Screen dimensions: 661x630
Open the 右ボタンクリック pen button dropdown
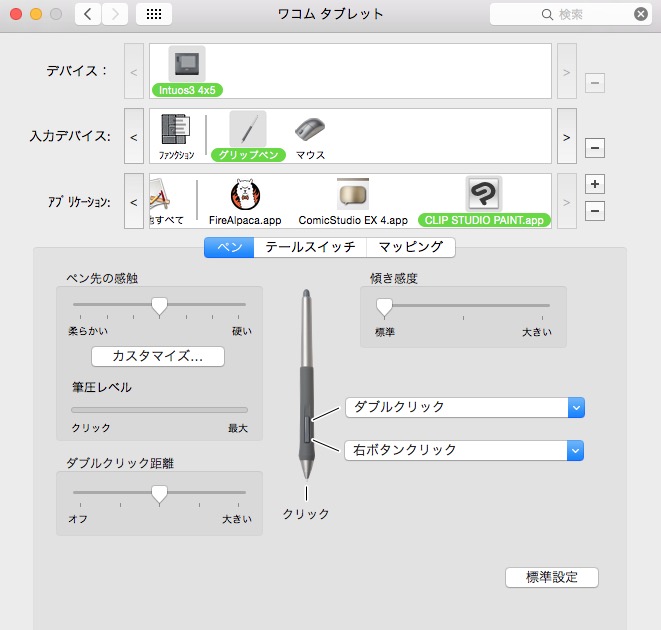[x=464, y=450]
